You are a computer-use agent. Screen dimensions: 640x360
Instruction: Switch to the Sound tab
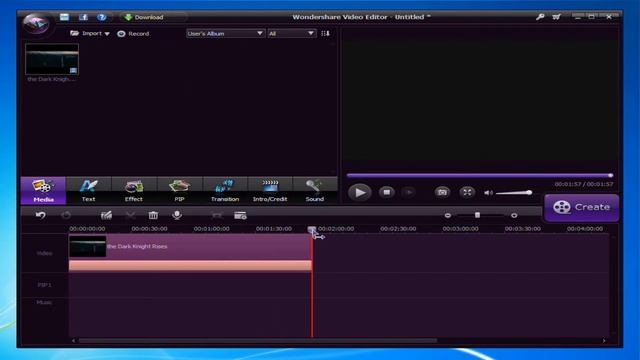tap(315, 191)
